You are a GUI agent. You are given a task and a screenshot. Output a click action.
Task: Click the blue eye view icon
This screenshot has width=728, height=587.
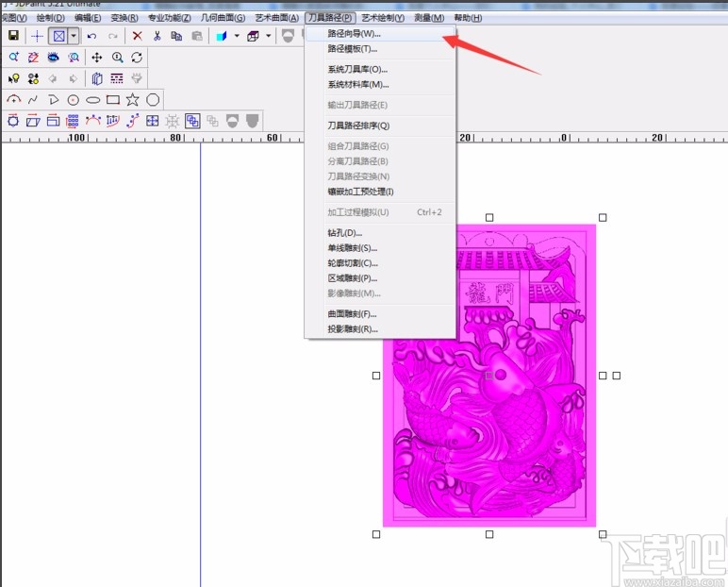pyautogui.click(x=54, y=58)
